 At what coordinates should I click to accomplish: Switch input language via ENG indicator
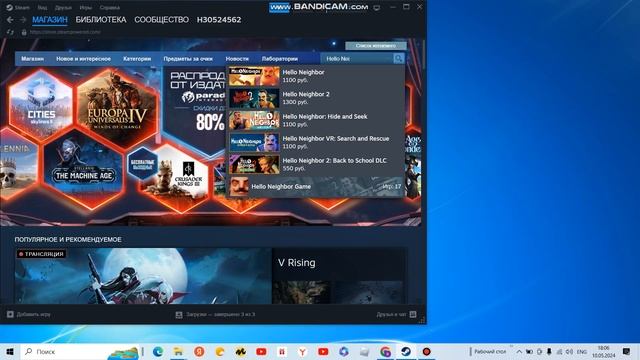click(x=582, y=351)
